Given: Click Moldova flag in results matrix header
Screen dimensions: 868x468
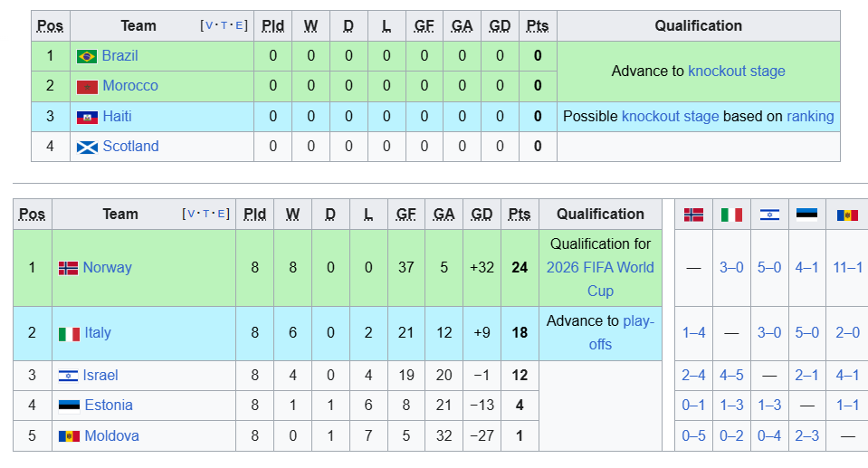Looking at the screenshot, I should tap(847, 215).
